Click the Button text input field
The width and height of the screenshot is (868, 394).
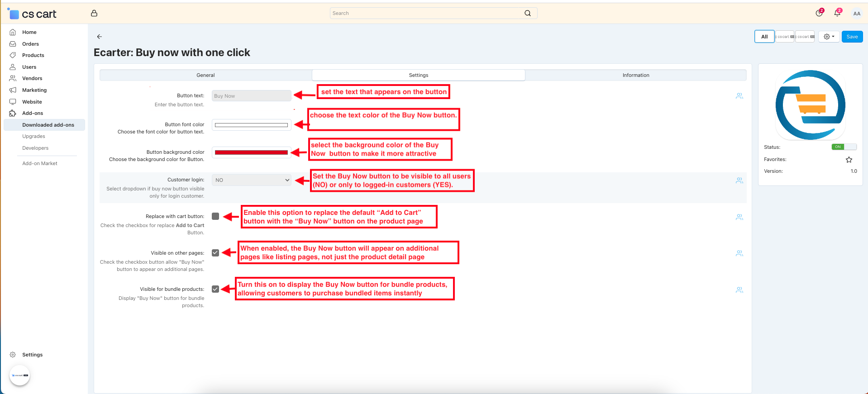251,96
